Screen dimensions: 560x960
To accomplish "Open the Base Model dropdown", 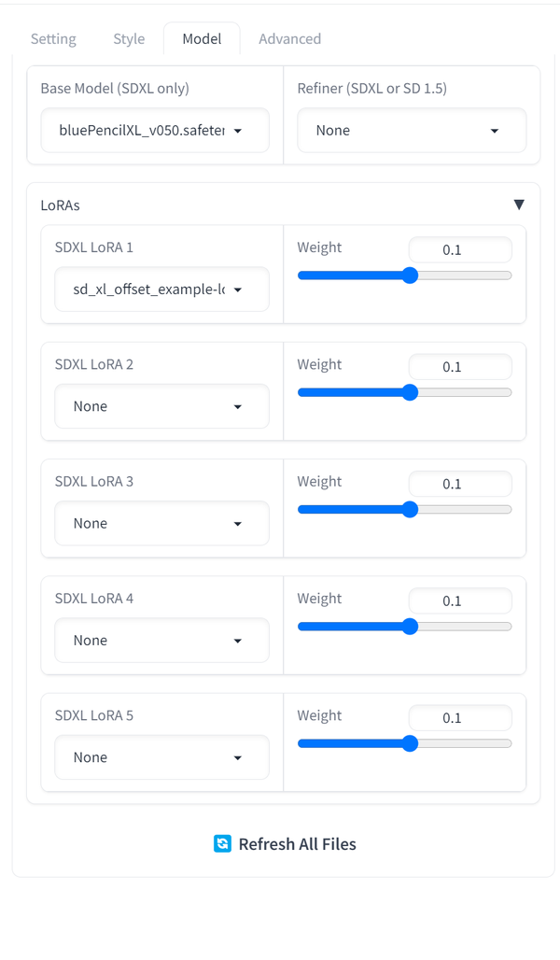I will click(x=154, y=130).
